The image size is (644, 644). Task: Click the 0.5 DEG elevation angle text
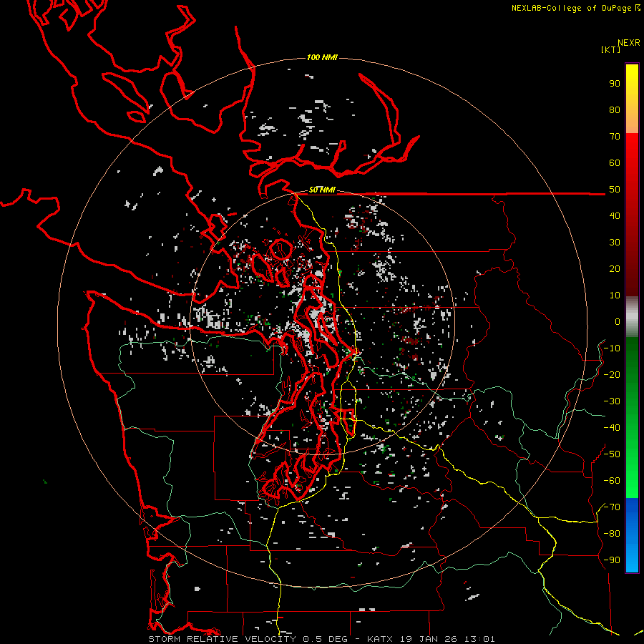(326, 639)
